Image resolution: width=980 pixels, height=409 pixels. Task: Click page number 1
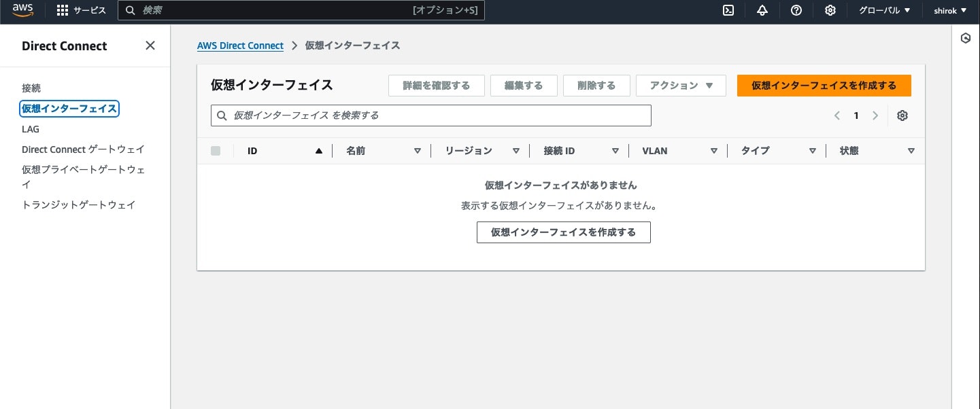pos(856,115)
